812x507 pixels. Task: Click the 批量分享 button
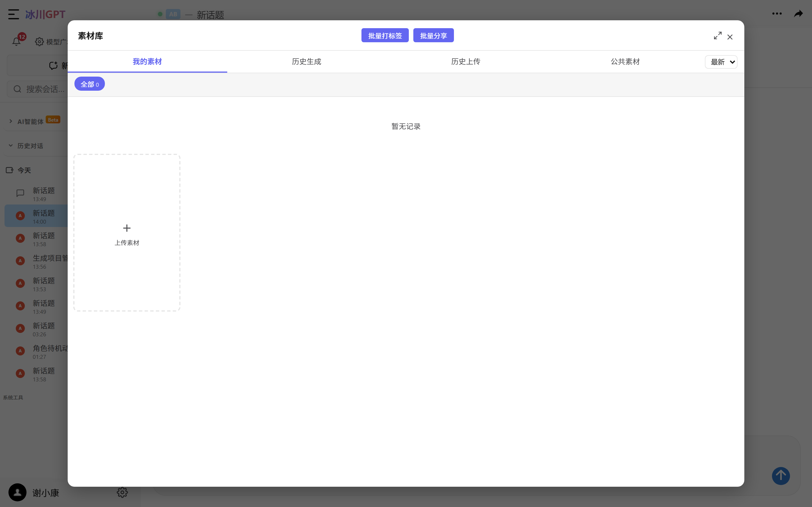pos(433,35)
